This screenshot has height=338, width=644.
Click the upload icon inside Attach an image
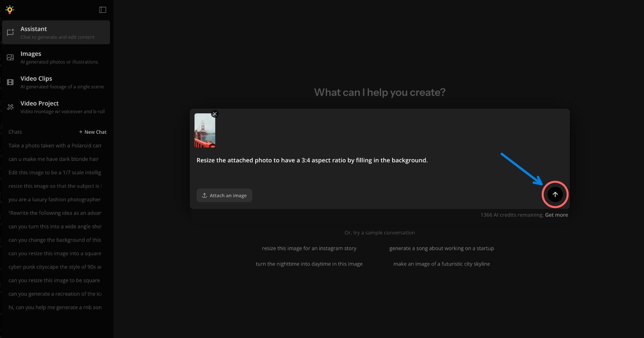tap(204, 195)
